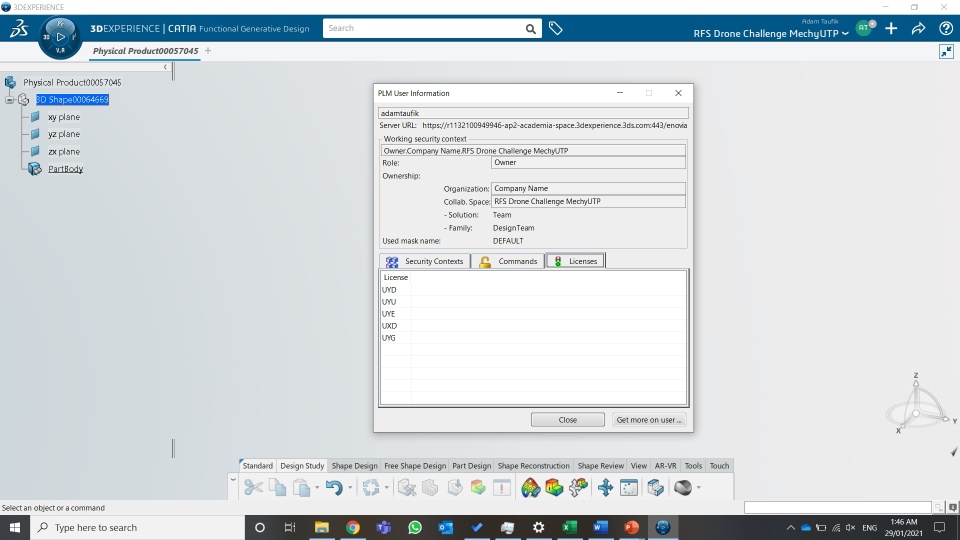The height and width of the screenshot is (540, 960).
Task: Open the Update options dropdown arrow
Action: tap(386, 488)
